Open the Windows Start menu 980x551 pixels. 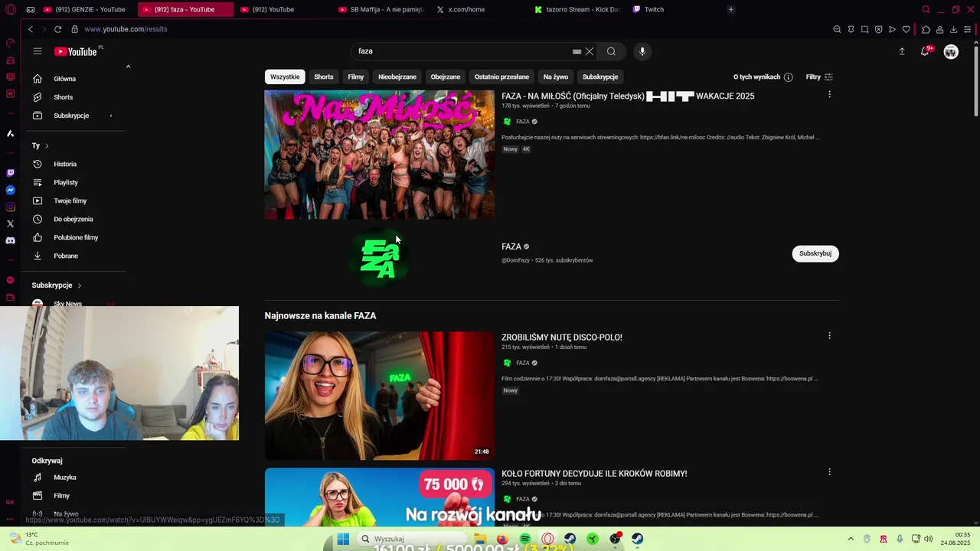click(x=344, y=540)
